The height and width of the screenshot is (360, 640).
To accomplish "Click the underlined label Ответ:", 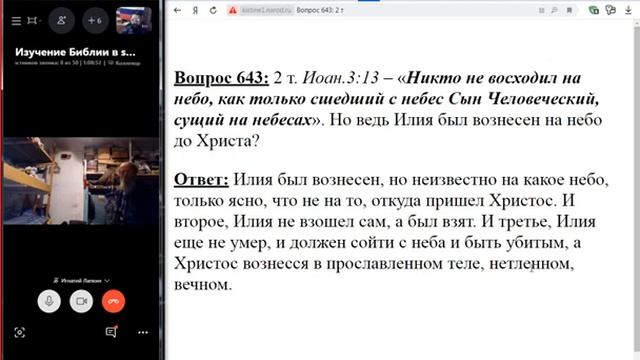I will tap(201, 180).
